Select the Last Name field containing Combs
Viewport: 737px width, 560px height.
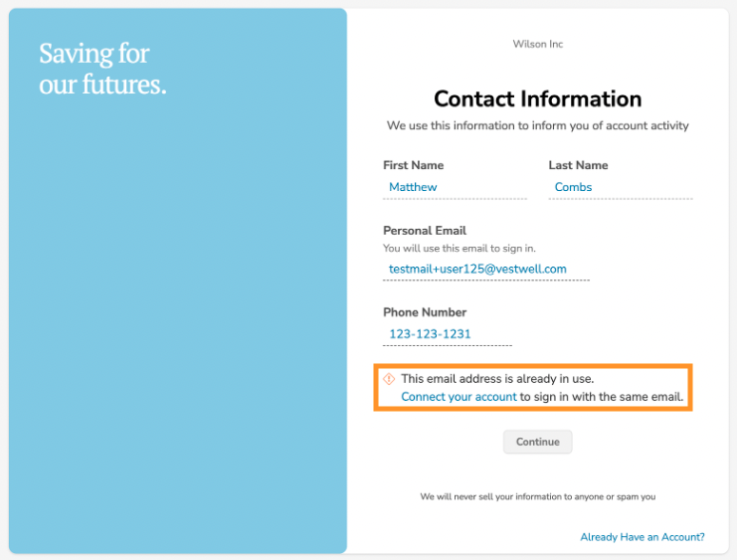pyautogui.click(x=620, y=187)
